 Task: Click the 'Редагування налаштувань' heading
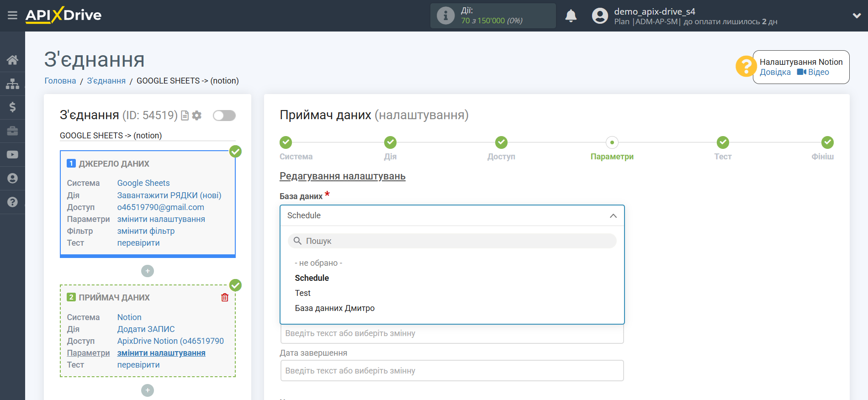(x=343, y=176)
